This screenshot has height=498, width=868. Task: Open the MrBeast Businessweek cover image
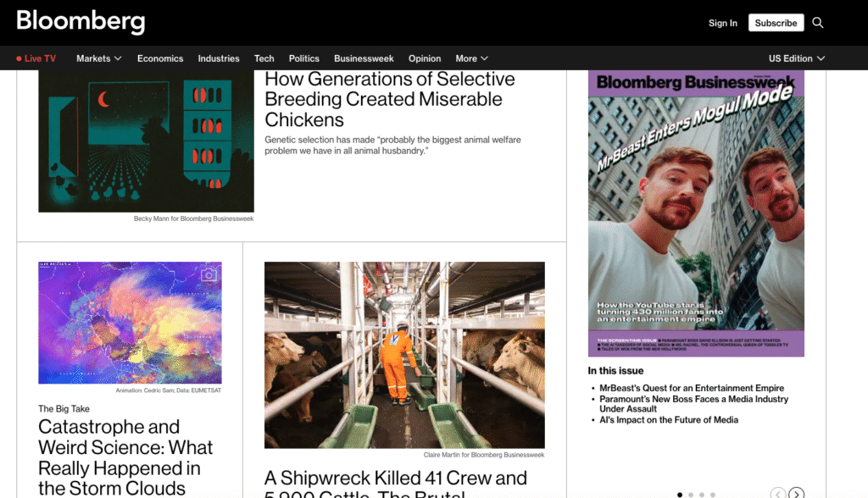tap(696, 213)
